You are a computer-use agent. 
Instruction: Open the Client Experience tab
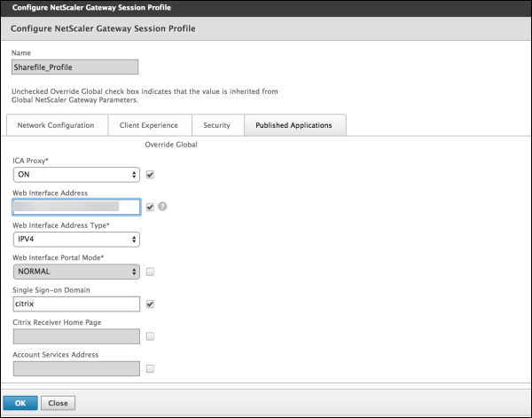pos(149,126)
